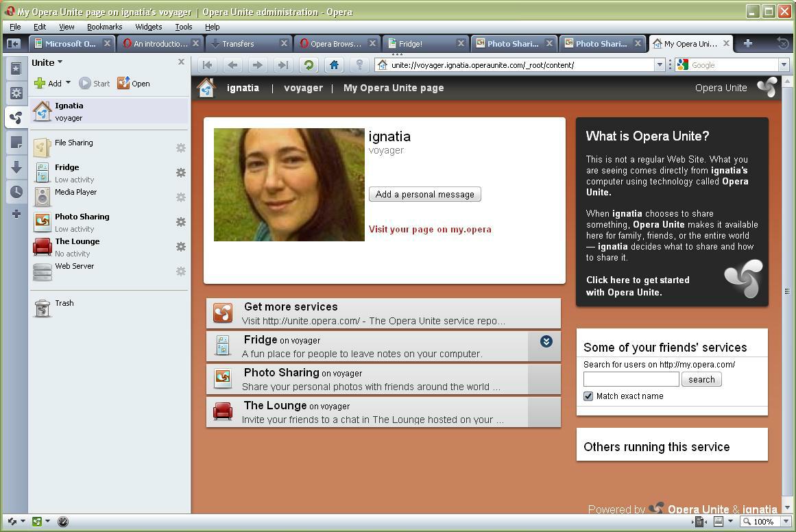
Task: Toggle show images button in status bar
Action: pyautogui.click(x=719, y=521)
